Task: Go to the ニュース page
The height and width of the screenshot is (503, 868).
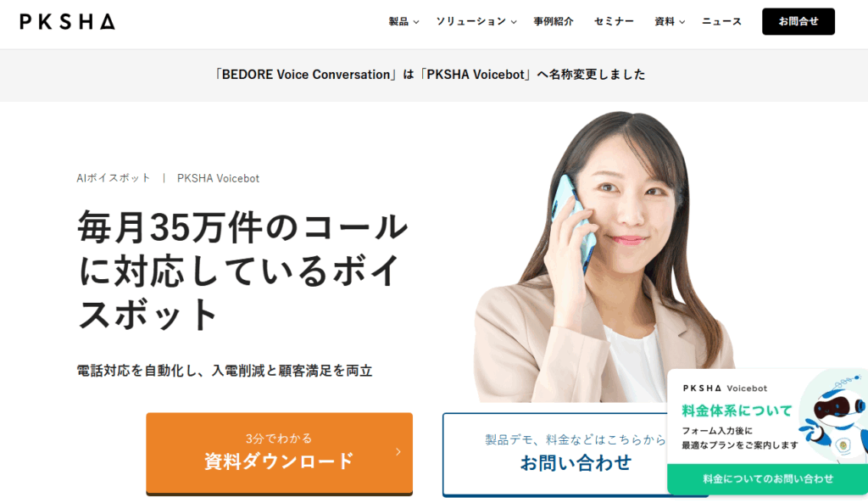Action: 722,21
